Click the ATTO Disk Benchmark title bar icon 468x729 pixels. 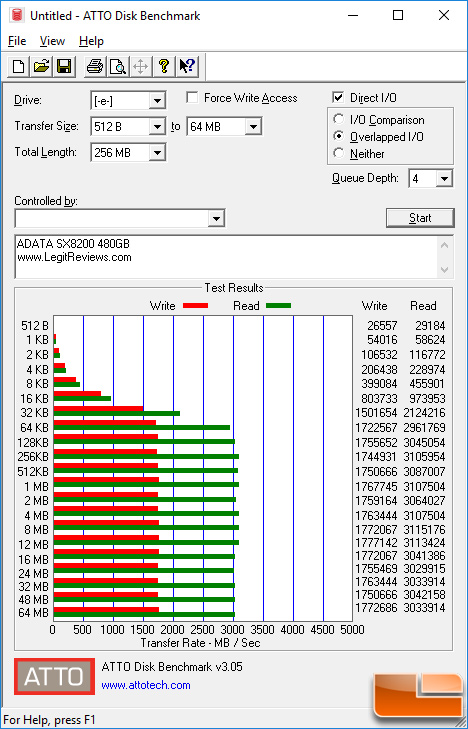tap(17, 15)
